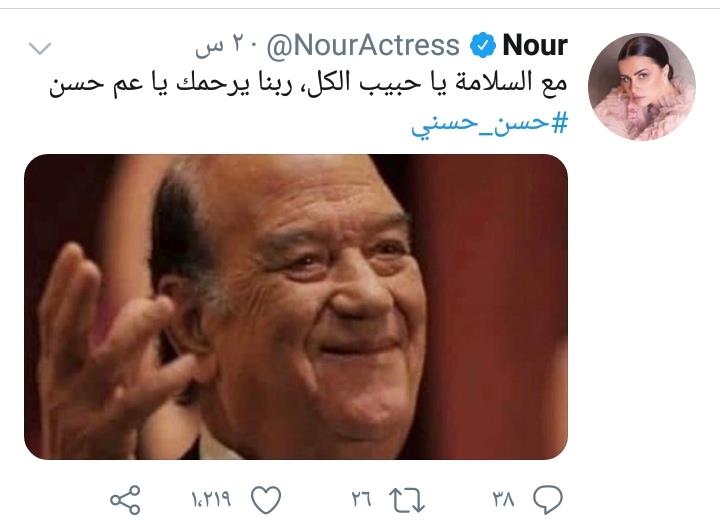The image size is (720, 520).
Task: Expand the tweet options chevron
Action: (x=40, y=48)
